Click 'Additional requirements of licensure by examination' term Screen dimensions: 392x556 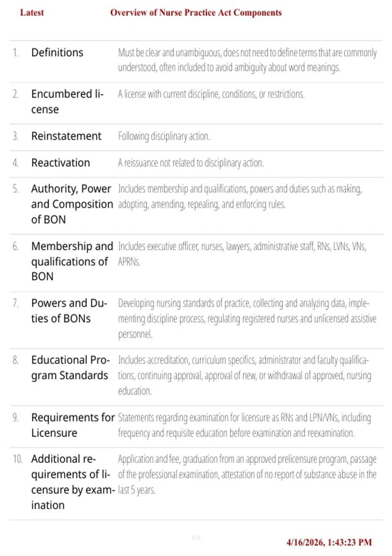[73, 482]
